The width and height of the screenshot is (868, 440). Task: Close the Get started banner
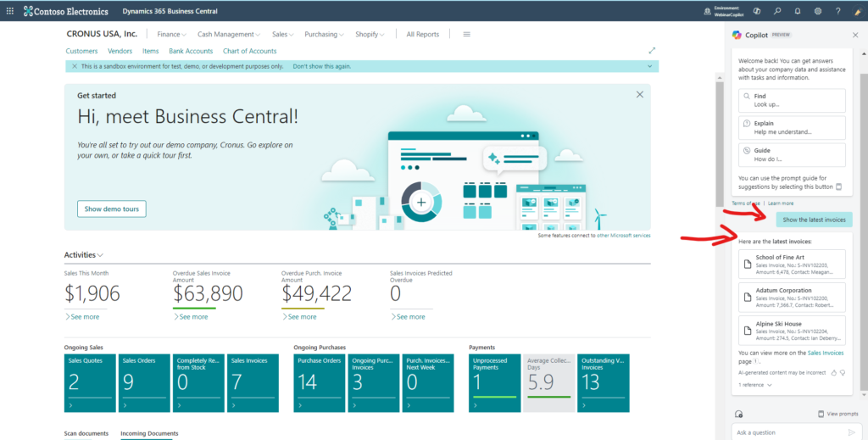[x=639, y=95]
